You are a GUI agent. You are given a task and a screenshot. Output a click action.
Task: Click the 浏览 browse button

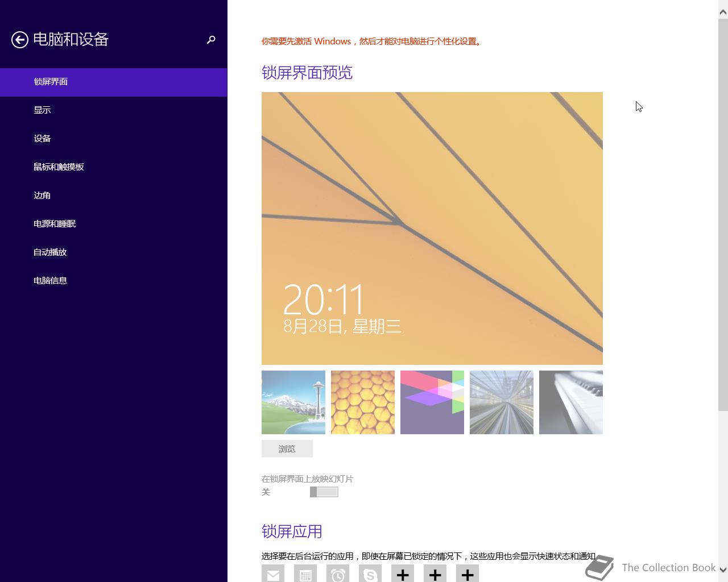(287, 448)
